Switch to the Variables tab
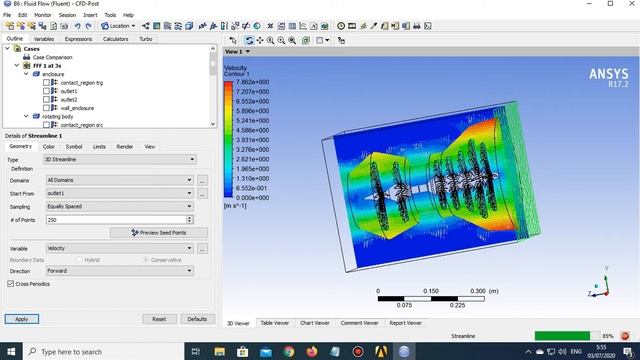The width and height of the screenshot is (640, 360). [x=44, y=39]
